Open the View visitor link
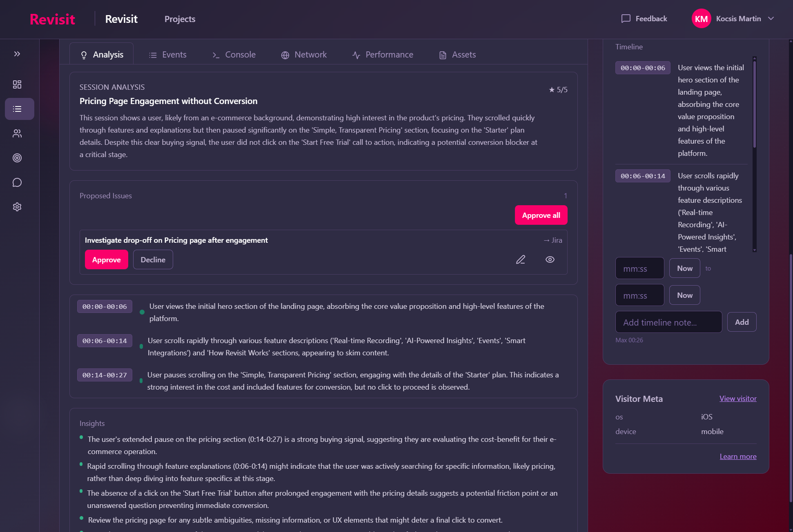The height and width of the screenshot is (532, 793). click(737, 399)
